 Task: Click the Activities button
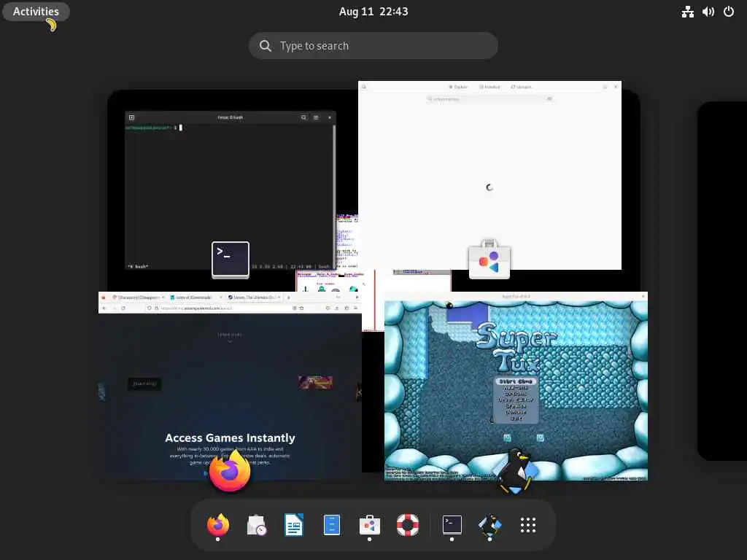[36, 12]
